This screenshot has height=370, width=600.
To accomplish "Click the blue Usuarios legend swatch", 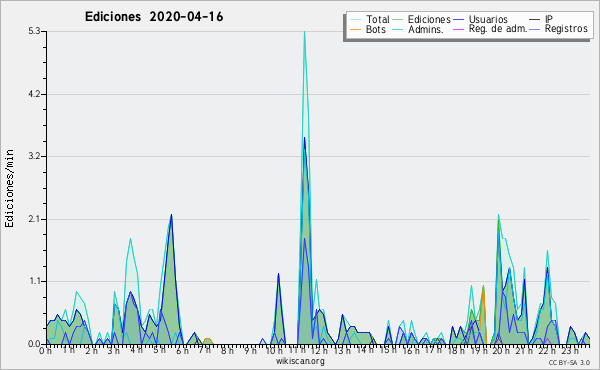I will coord(458,20).
